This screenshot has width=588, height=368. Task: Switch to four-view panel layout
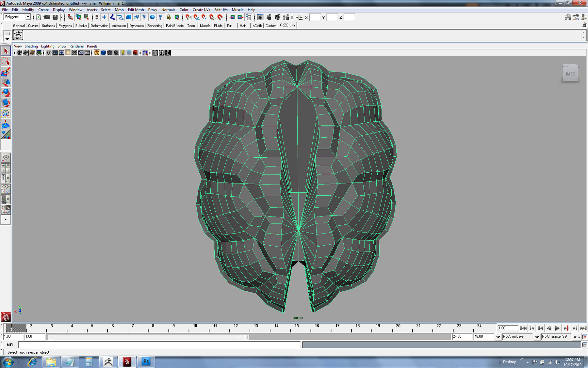point(6,168)
